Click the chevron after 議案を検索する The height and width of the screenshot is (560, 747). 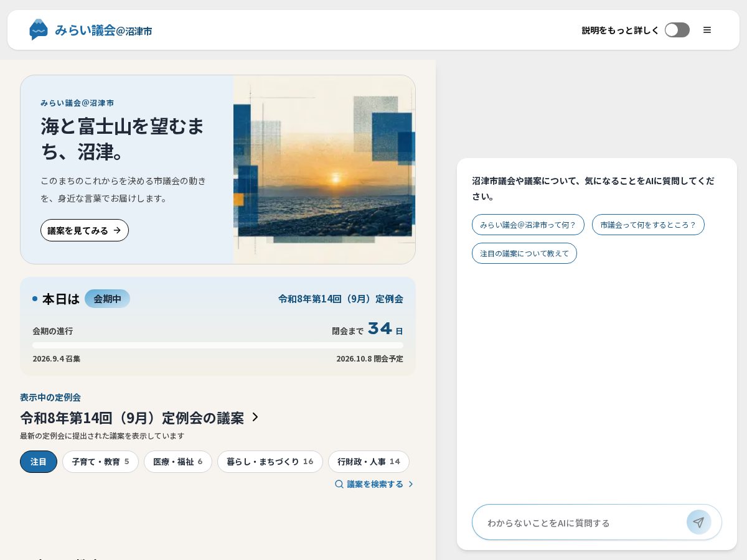coord(411,484)
